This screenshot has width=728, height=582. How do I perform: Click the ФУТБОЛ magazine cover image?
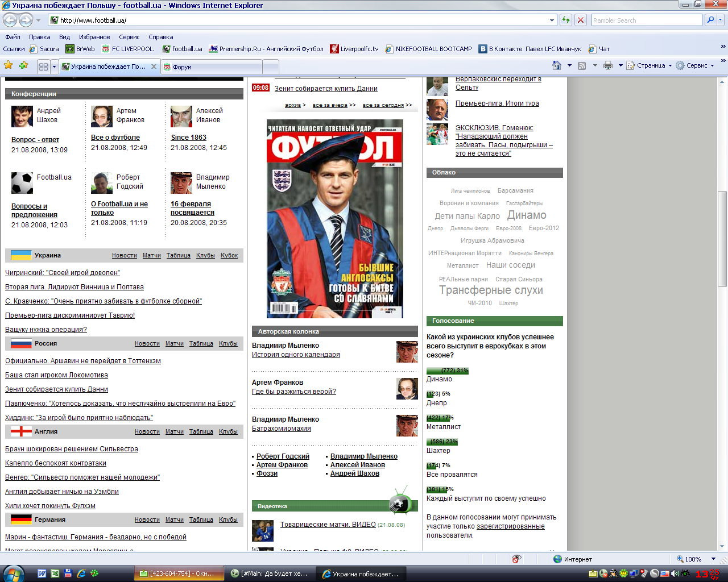(x=335, y=219)
